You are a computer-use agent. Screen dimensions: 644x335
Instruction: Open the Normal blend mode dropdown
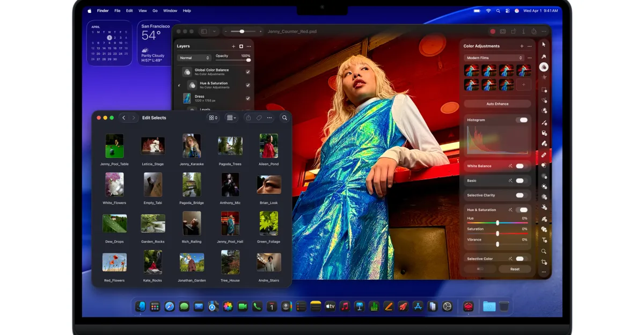coord(194,58)
